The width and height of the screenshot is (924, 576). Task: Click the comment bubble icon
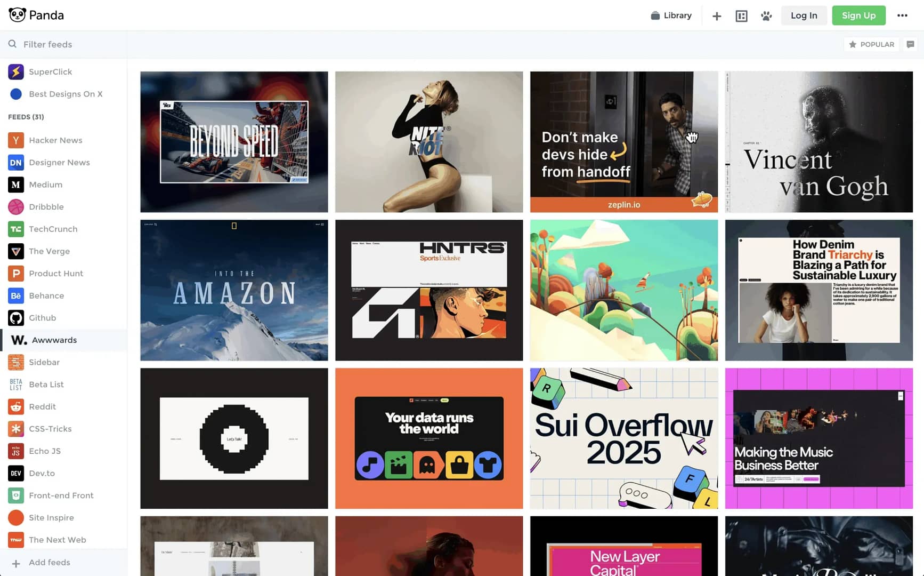[x=910, y=44]
